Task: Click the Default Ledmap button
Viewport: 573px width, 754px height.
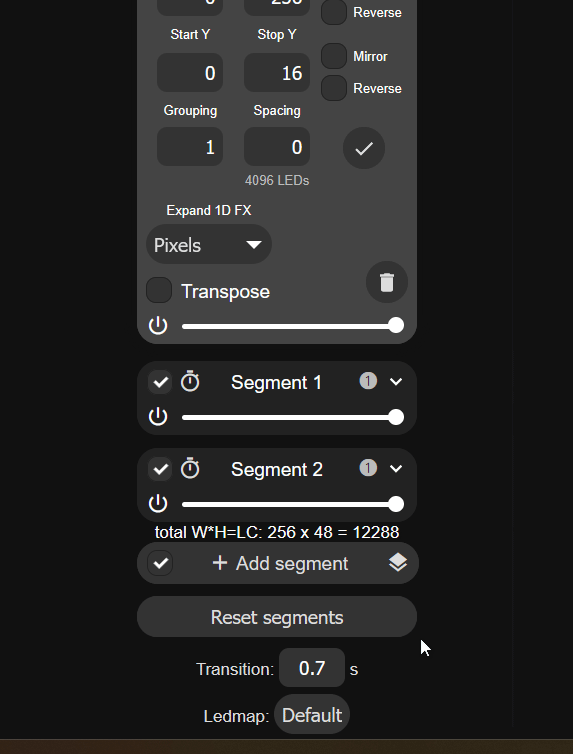Action: click(x=312, y=715)
